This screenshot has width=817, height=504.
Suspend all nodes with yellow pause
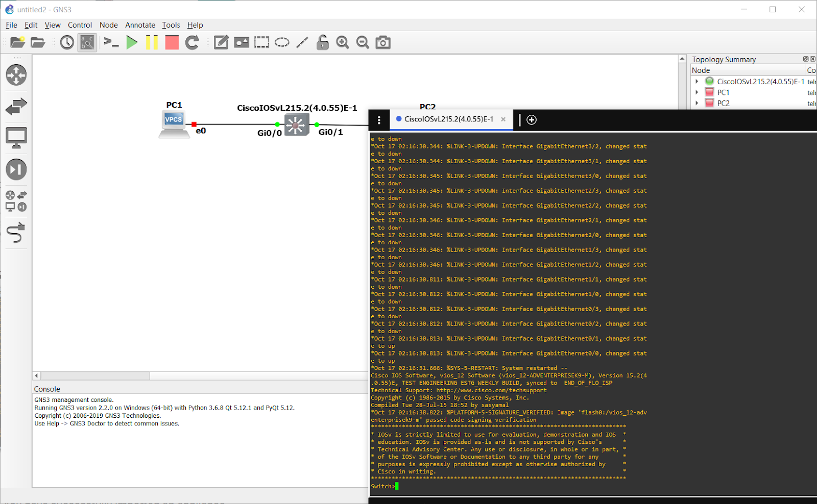tap(152, 42)
